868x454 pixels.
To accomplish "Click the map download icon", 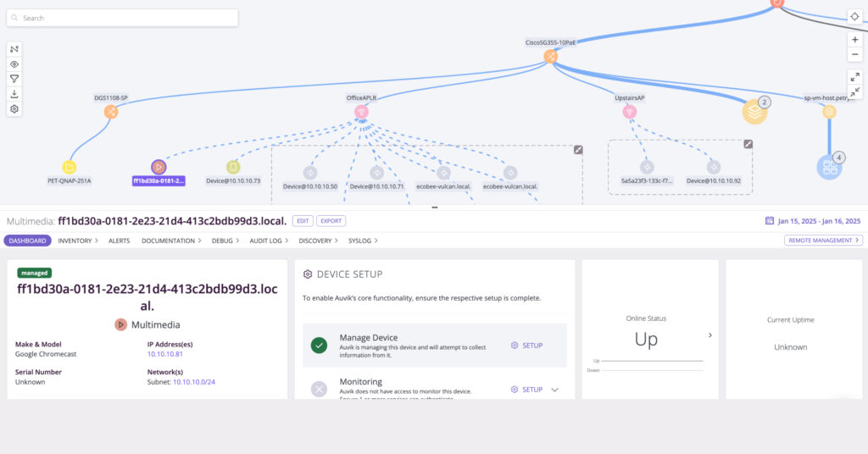I will pos(14,94).
